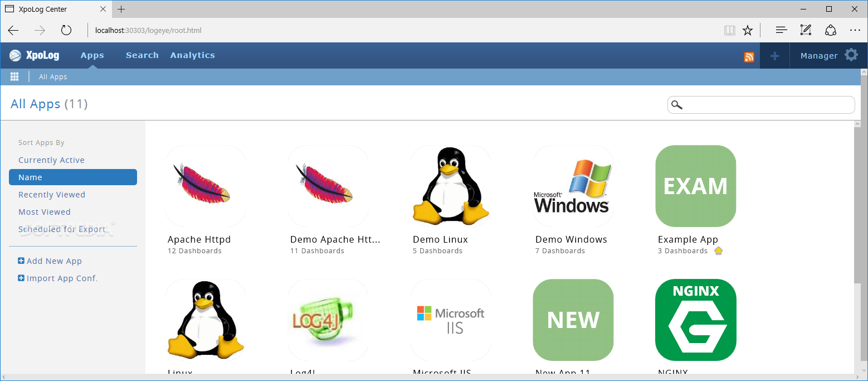Image resolution: width=868 pixels, height=381 pixels.
Task: Open the apps grid icon in breadcrumb bar
Action: pyautogui.click(x=14, y=77)
